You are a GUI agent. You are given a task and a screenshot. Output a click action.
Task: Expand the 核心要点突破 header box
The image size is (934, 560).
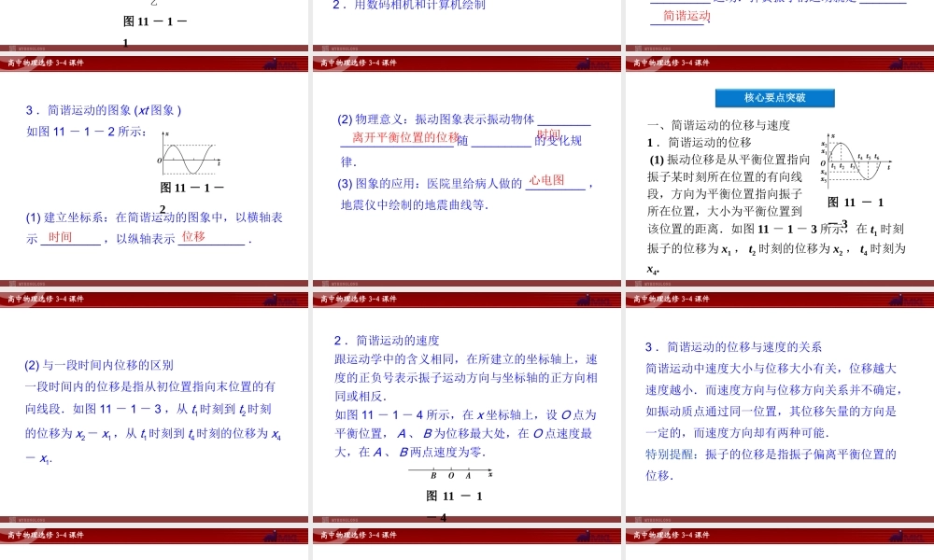pos(775,97)
